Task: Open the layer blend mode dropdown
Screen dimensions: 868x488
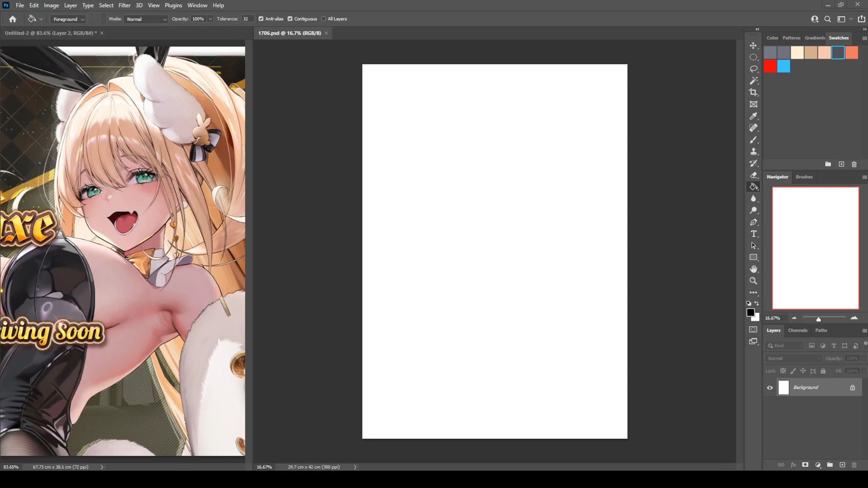Action: coord(794,358)
